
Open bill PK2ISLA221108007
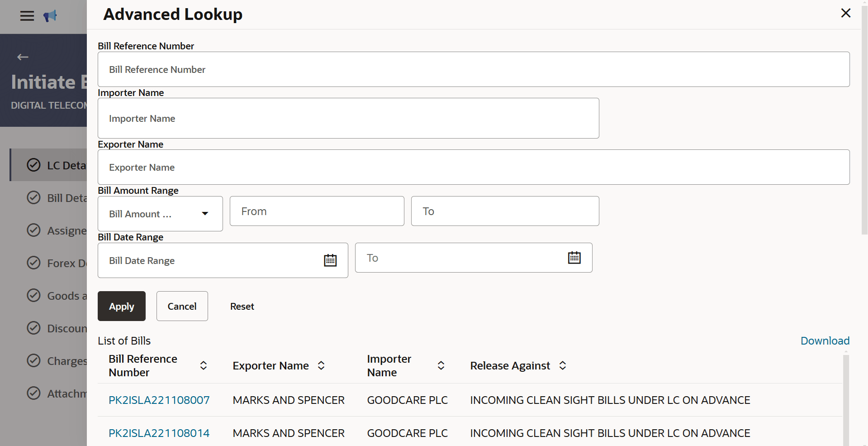(x=159, y=400)
